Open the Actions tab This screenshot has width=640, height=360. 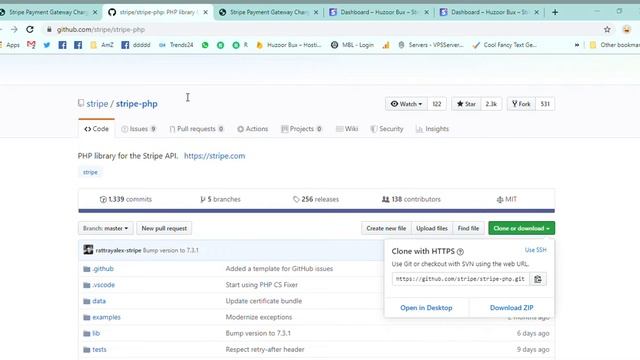click(x=253, y=129)
